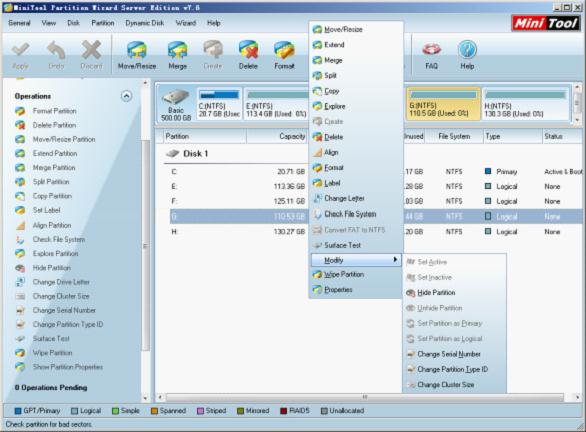Choose Align in the context menu
The width and height of the screenshot is (586, 432).
356,152
